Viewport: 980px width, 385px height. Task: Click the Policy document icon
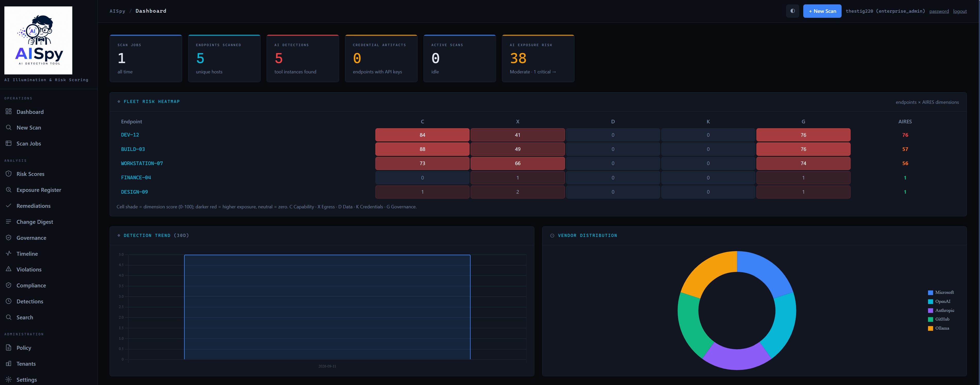pyautogui.click(x=8, y=348)
